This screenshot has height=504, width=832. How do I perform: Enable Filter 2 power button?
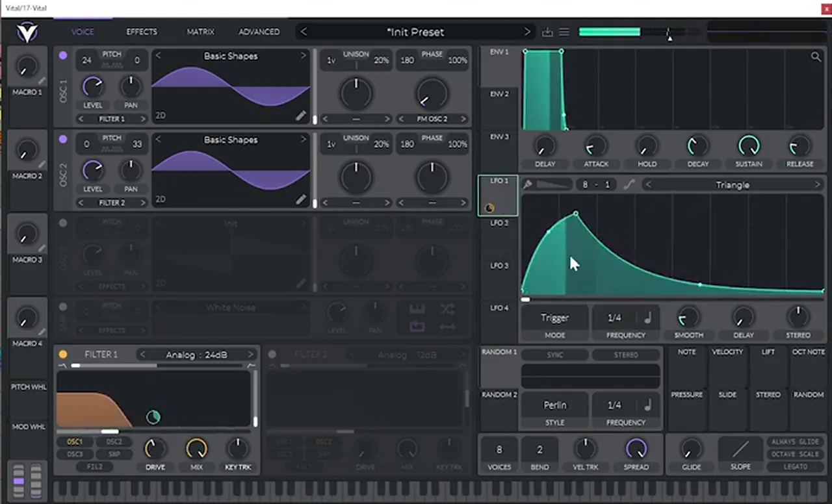[272, 355]
